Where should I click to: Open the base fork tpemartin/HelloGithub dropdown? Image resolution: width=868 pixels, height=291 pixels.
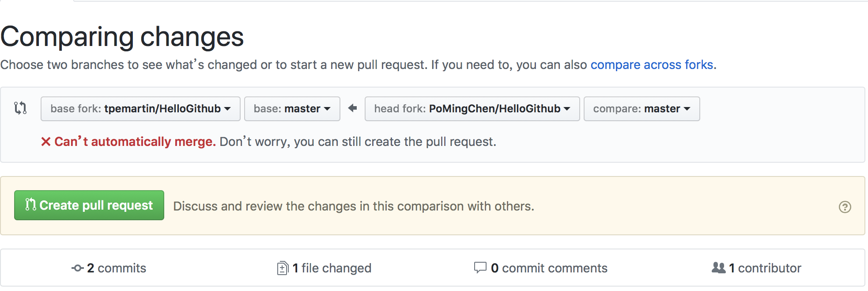click(140, 109)
